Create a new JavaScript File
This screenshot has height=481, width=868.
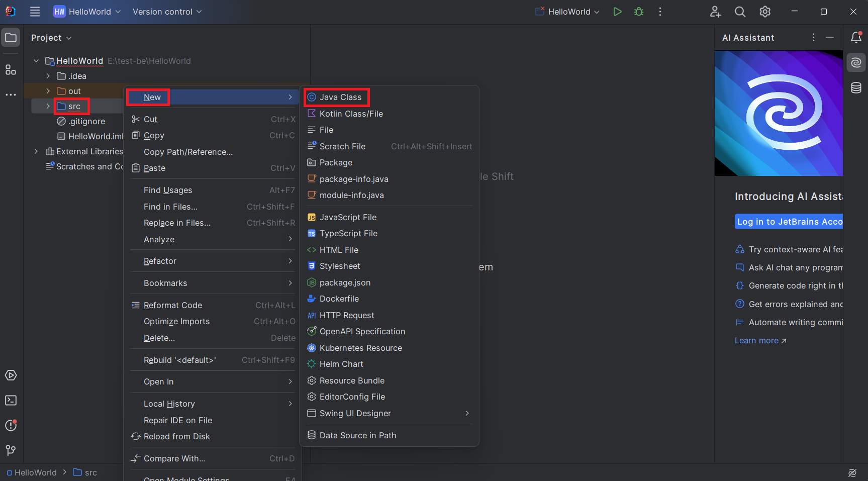click(389, 217)
